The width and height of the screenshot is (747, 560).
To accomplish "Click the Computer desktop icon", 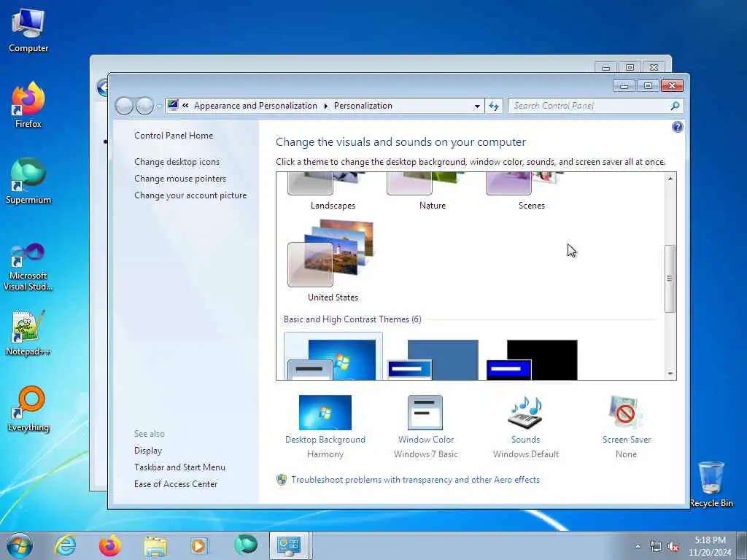I will 28,31.
